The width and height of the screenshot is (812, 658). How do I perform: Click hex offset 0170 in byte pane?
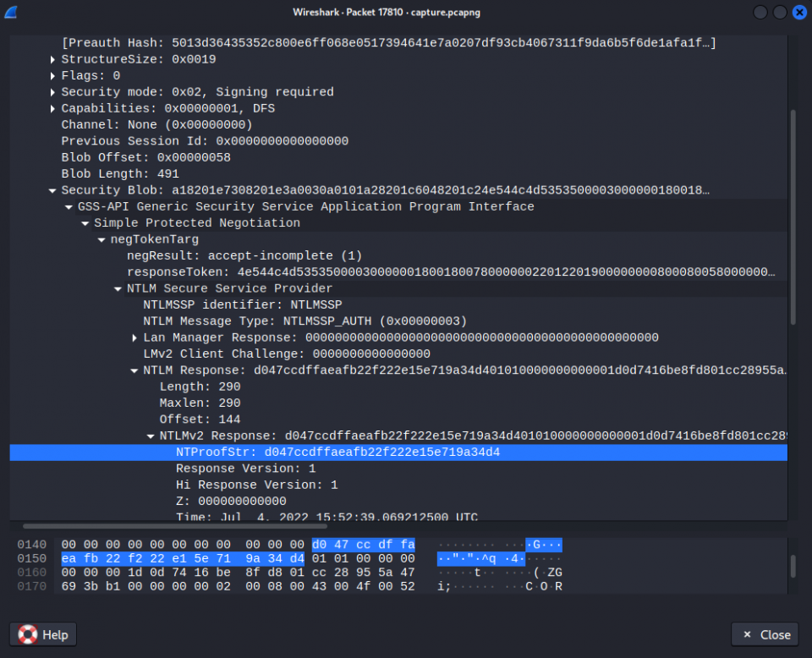pos(31,587)
